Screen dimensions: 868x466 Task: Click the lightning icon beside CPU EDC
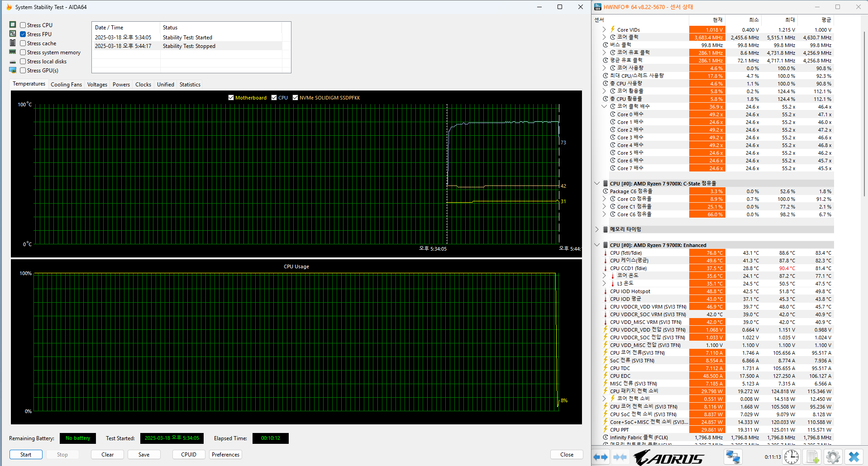606,376
